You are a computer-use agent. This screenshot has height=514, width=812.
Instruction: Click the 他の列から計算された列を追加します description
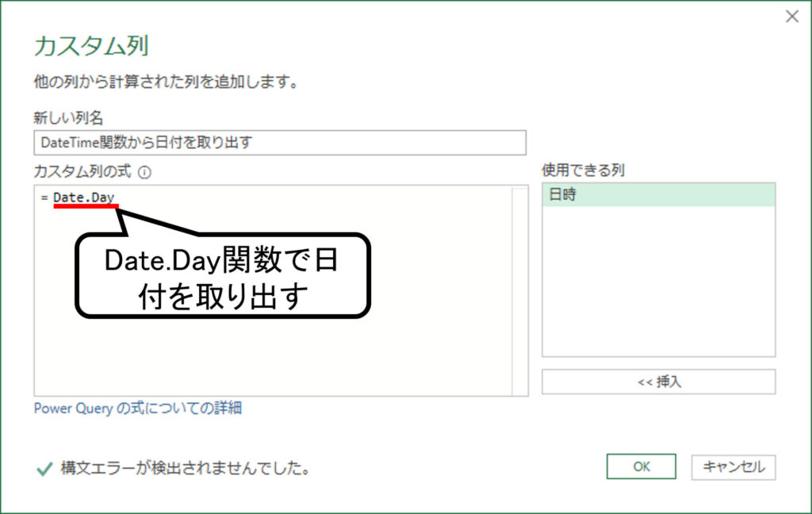tap(167, 82)
